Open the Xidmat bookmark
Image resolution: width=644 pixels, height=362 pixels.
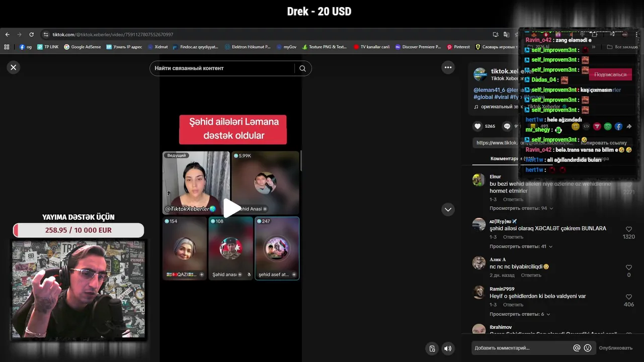tap(157, 47)
